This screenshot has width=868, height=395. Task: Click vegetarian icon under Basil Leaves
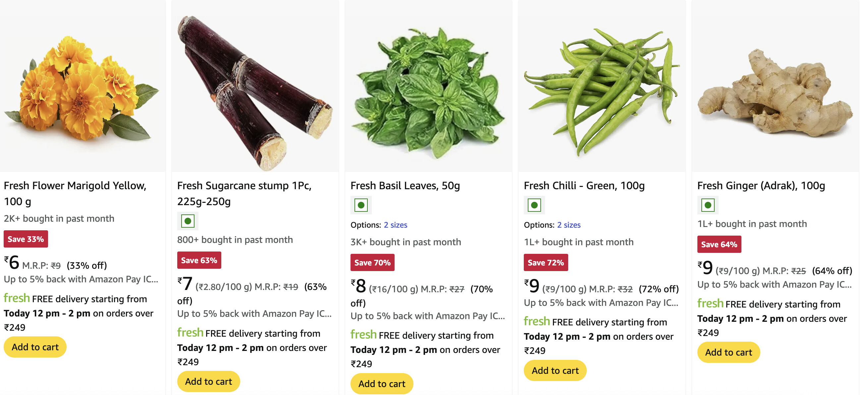361,205
